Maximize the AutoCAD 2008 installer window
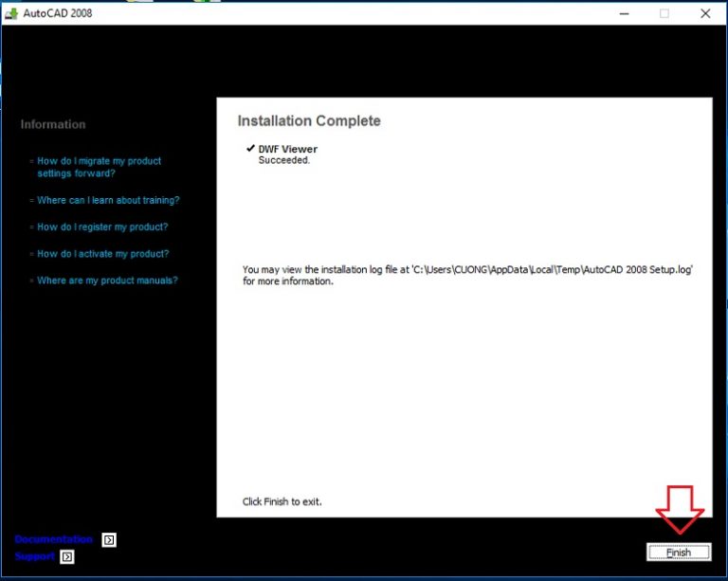 tap(664, 13)
